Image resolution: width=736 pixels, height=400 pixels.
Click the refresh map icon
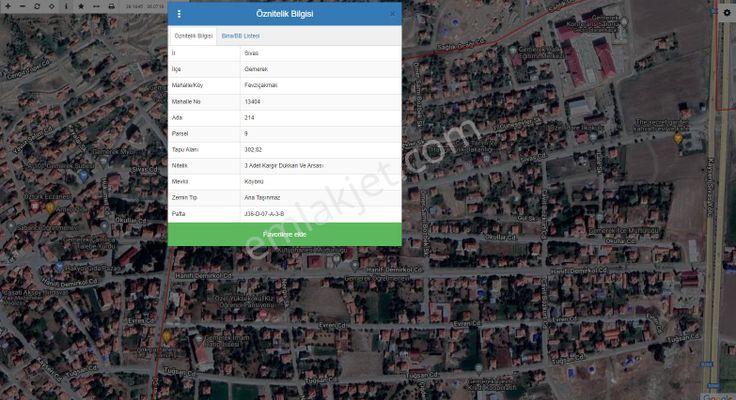tap(37, 6)
